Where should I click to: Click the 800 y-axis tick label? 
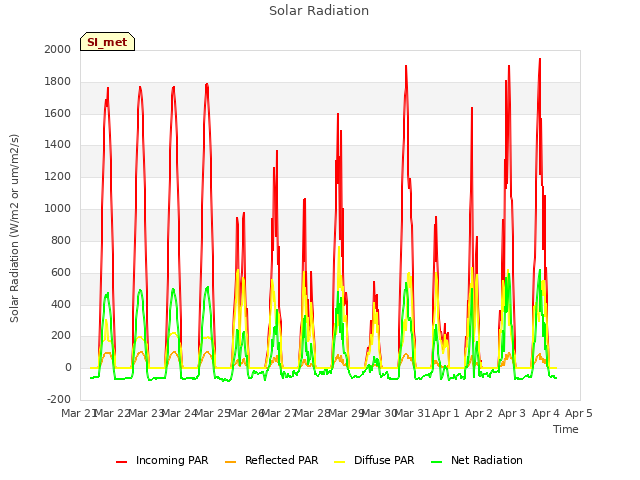click(61, 240)
